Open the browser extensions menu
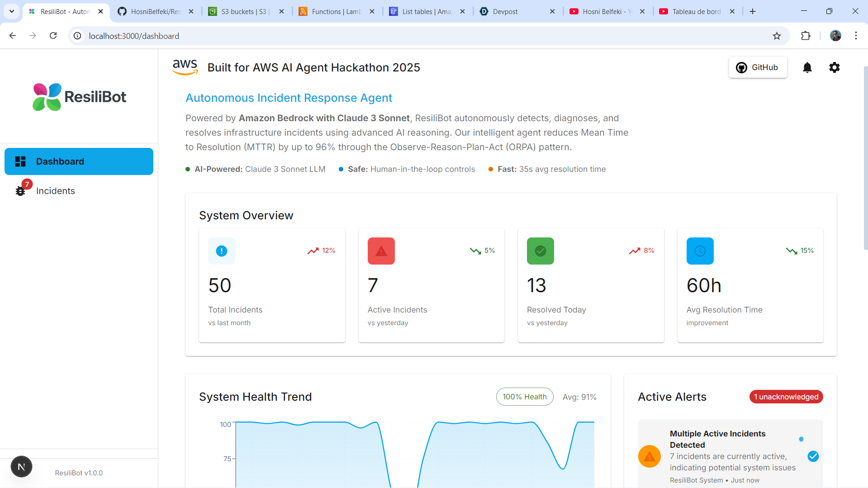 806,36
